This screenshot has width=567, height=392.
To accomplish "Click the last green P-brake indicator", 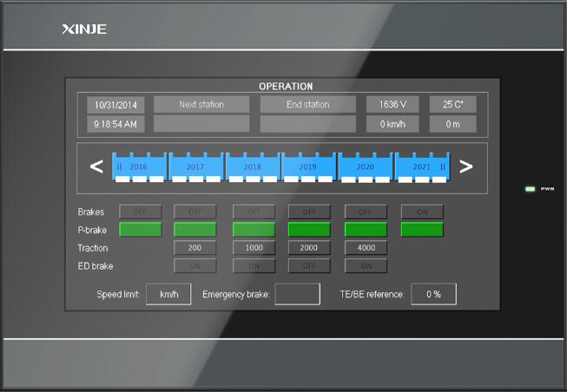I will (422, 230).
